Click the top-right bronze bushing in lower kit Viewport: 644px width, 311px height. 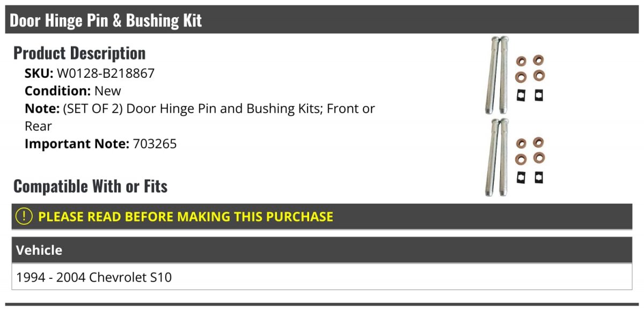tap(538, 143)
